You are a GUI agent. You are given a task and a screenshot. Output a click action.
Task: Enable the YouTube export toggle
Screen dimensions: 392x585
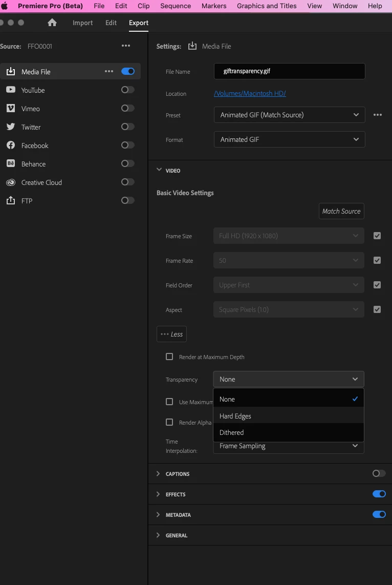click(x=128, y=90)
